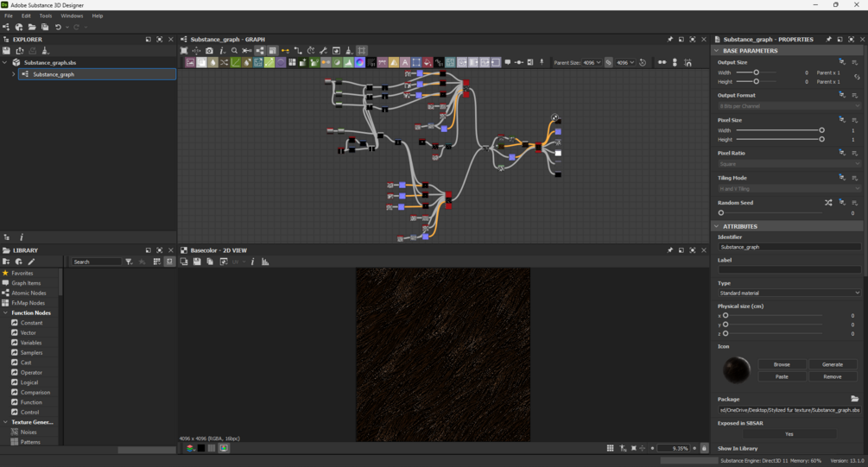Show histogram in the 2D view toolbar
Screen dimensions: 868x467
point(265,262)
